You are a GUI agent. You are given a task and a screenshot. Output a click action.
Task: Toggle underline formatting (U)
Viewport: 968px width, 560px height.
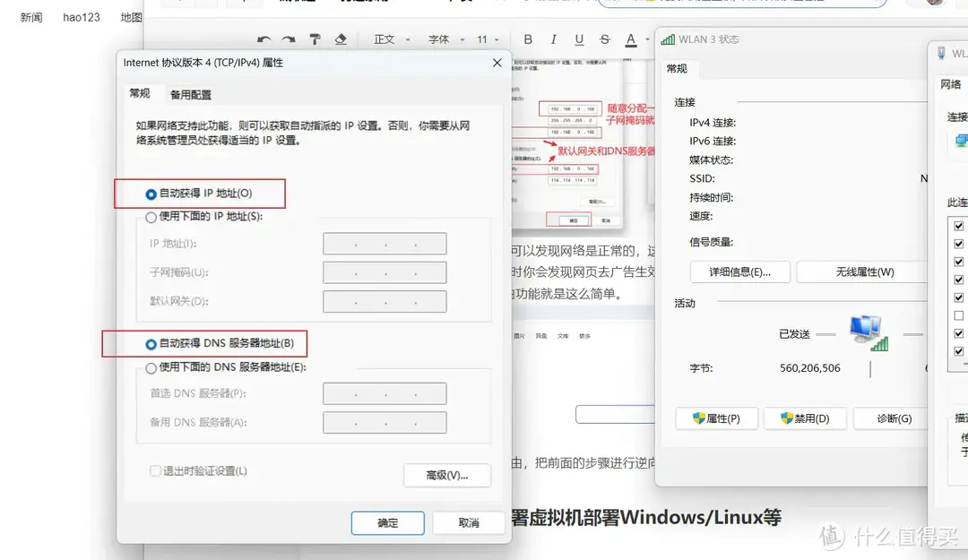(x=579, y=39)
